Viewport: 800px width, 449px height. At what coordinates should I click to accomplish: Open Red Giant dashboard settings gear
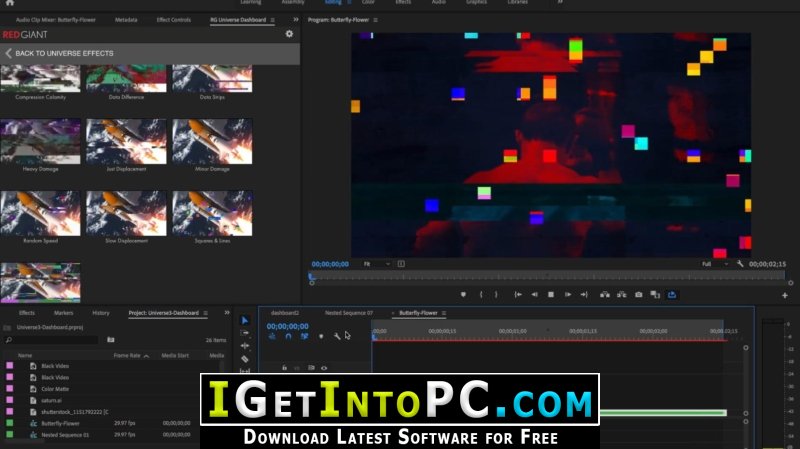coord(289,34)
